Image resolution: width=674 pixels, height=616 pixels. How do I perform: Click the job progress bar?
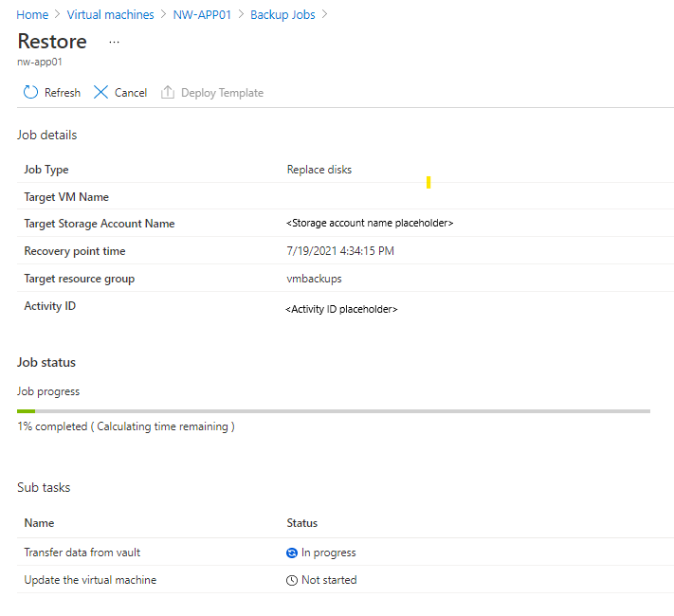click(x=334, y=411)
